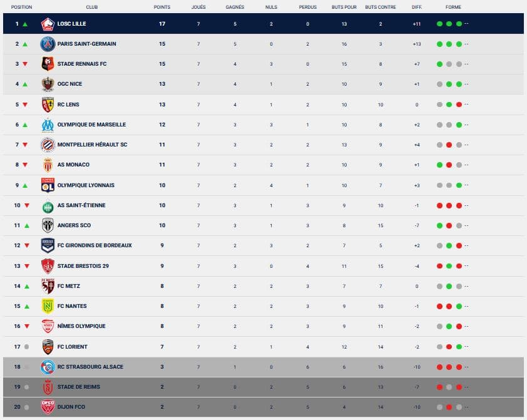Click the FC Nantes club crest
527x420 pixels.
click(48, 306)
